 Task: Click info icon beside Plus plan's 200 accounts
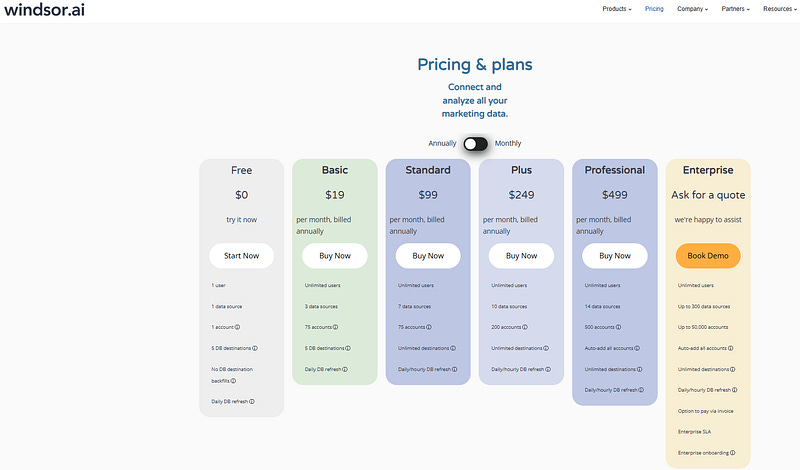[x=525, y=327]
